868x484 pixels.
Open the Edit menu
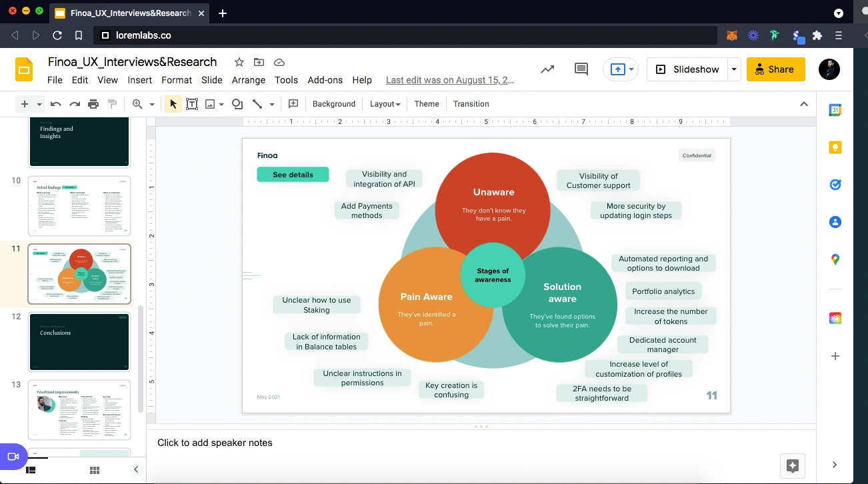(x=80, y=80)
